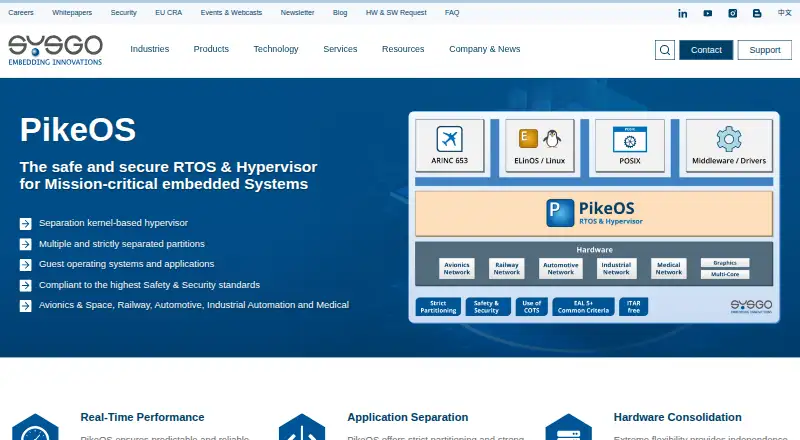Open HW & SW Request link
Image resolution: width=800 pixels, height=440 pixels.
click(x=396, y=13)
